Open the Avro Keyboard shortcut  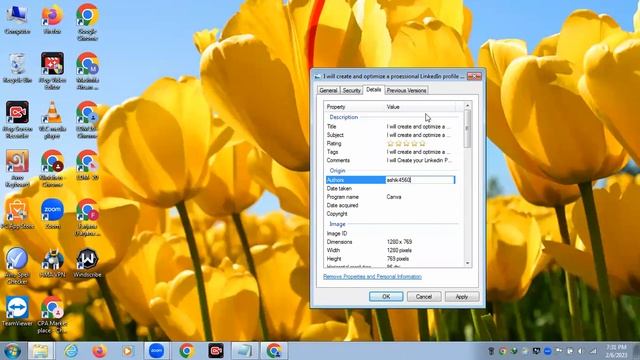click(17, 169)
